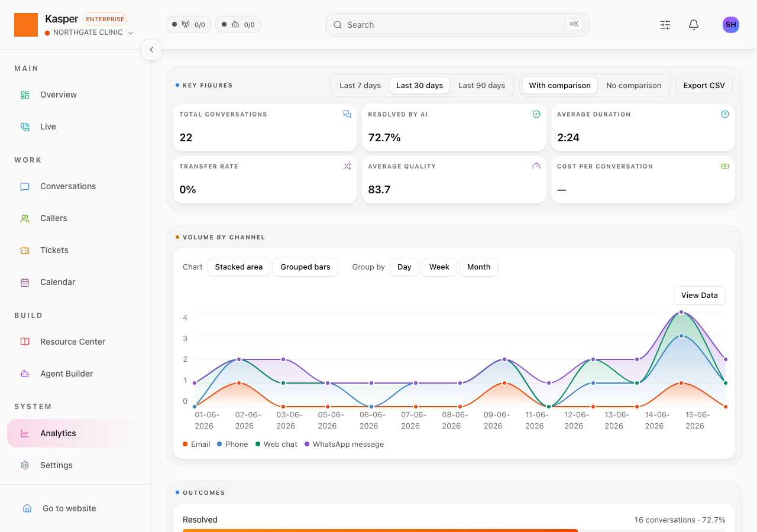757x532 pixels.
Task: Click the Tickets ticket icon
Action: tap(25, 250)
